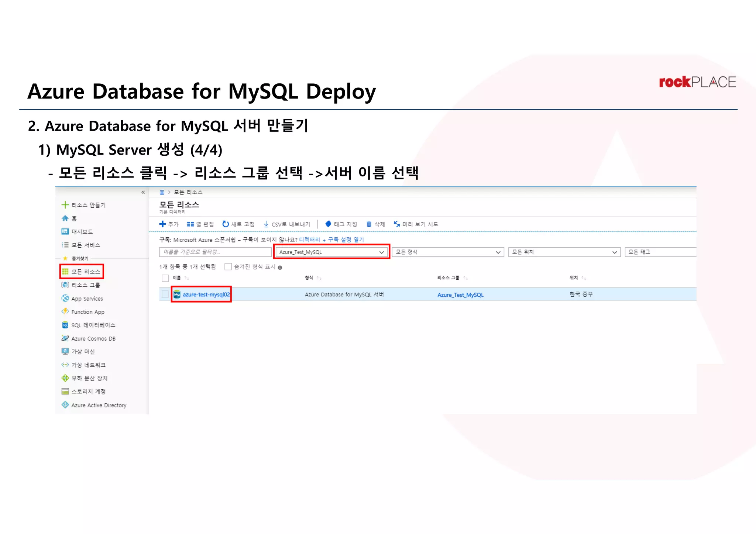
Task: Open the 부하 분산 장치 diamond icon
Action: coord(65,378)
